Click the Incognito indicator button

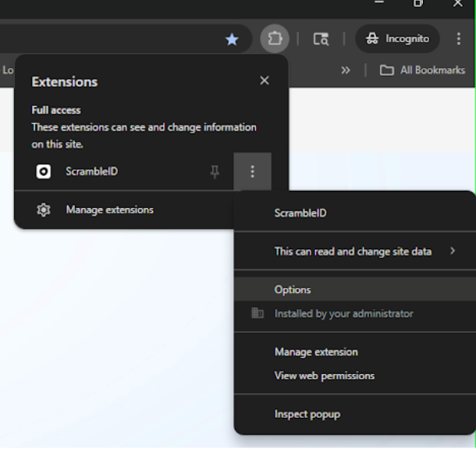397,39
